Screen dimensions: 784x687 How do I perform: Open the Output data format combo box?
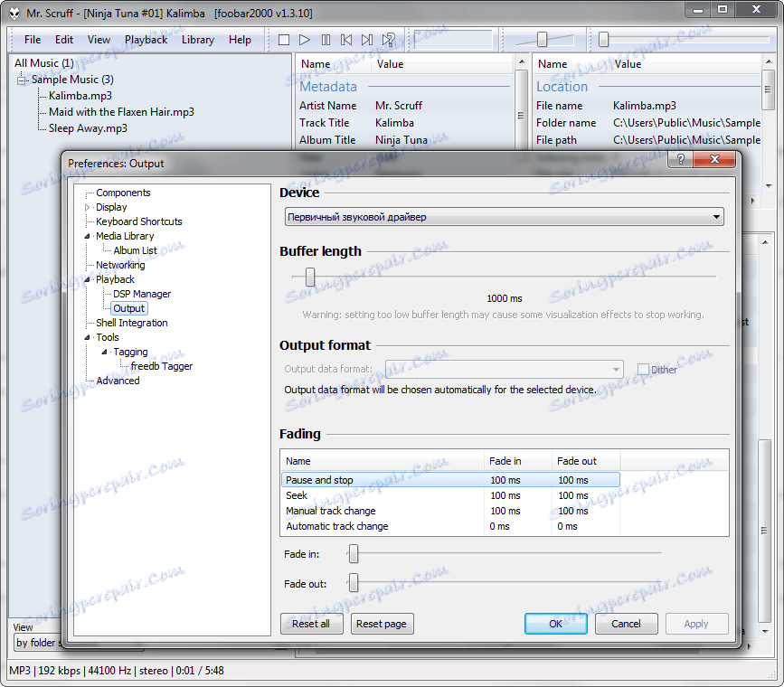[x=504, y=370]
